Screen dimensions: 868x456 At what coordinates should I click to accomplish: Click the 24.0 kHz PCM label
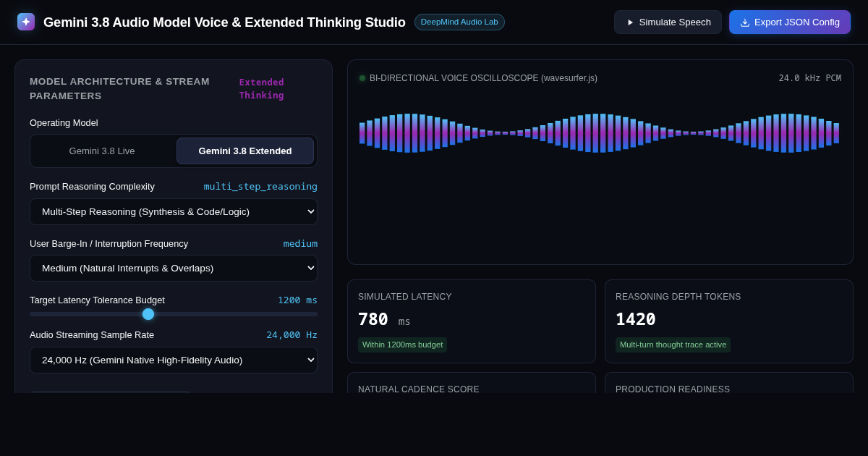(x=809, y=78)
